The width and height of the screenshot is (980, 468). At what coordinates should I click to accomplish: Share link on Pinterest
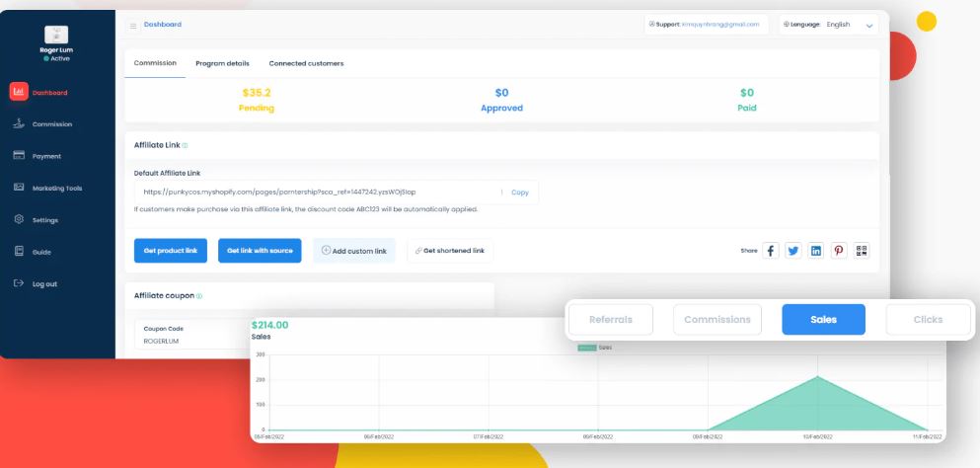[x=839, y=251]
